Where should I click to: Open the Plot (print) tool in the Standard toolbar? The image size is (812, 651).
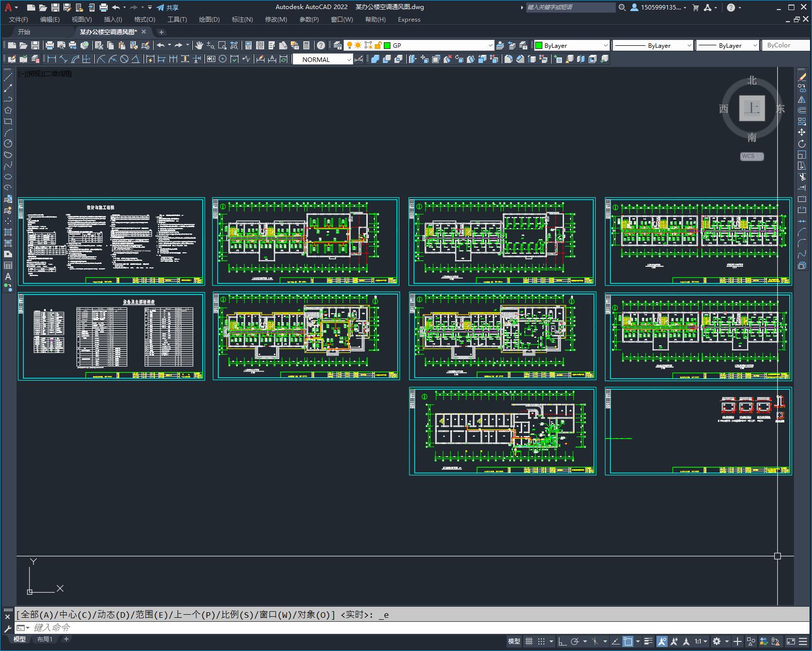tap(50, 45)
